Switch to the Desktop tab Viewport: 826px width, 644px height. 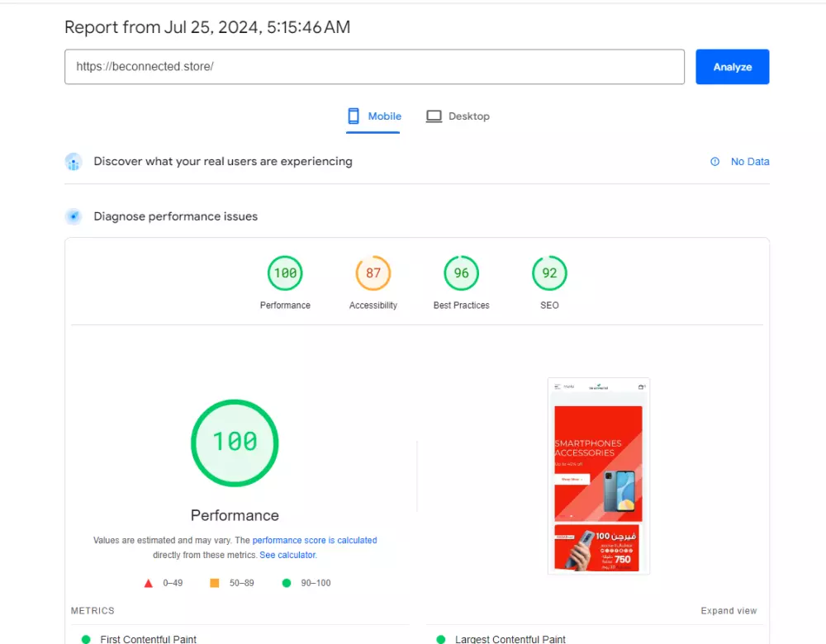pyautogui.click(x=468, y=116)
